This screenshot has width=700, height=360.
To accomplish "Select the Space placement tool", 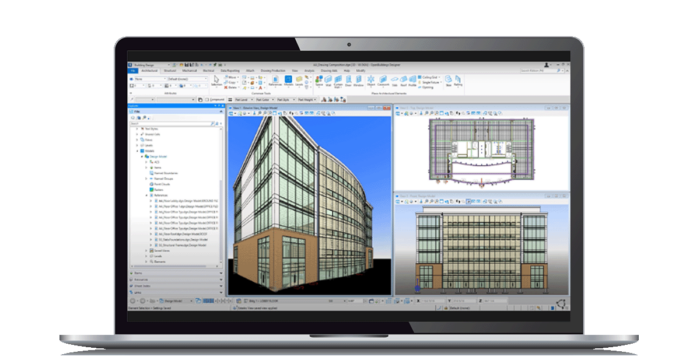I will tap(319, 81).
